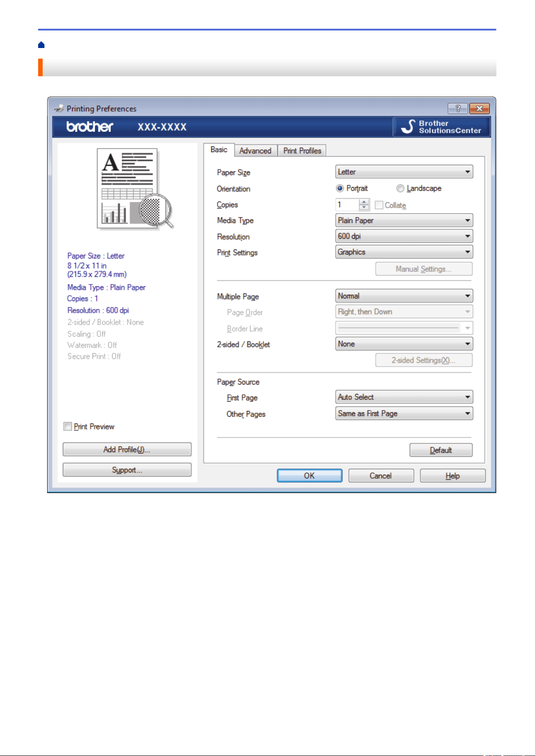This screenshot has height=756, width=535.
Task: Open the Media Type dropdown
Action: [404, 220]
